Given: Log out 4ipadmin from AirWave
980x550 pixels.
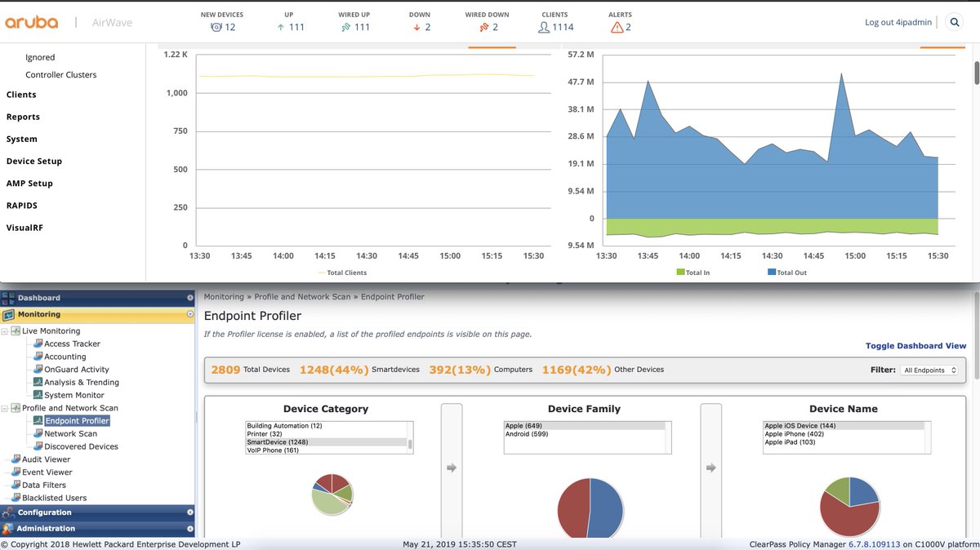Looking at the screenshot, I should tap(898, 23).
